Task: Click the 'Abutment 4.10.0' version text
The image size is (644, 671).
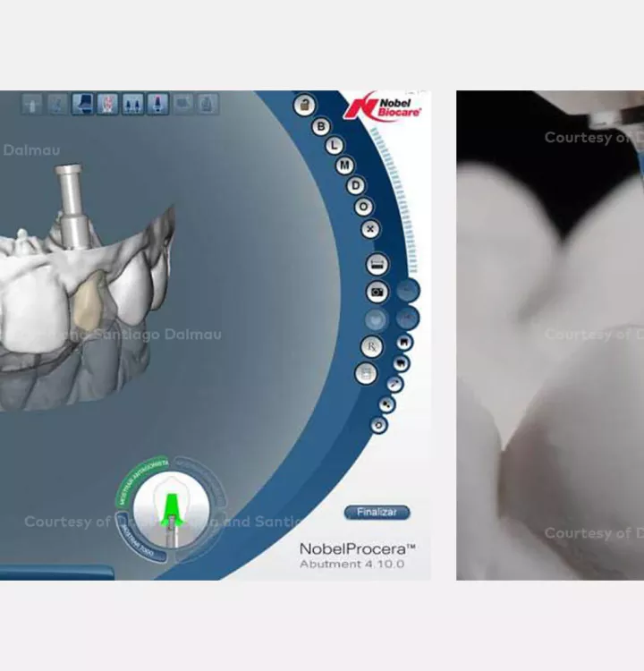Action: pos(352,564)
